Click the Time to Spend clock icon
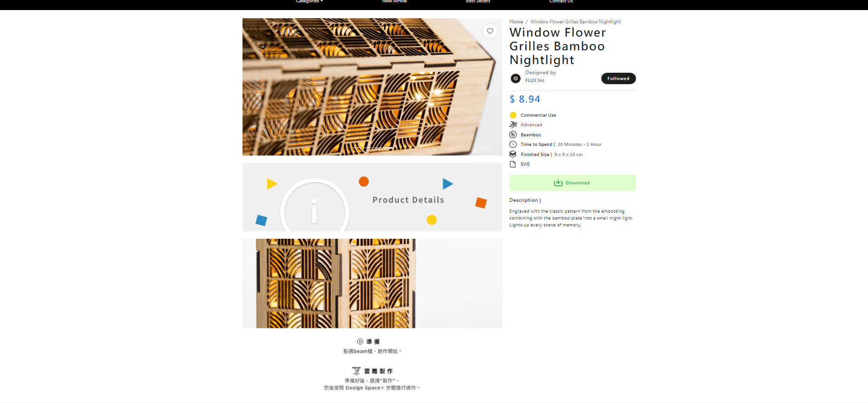This screenshot has height=403, width=868. (513, 145)
